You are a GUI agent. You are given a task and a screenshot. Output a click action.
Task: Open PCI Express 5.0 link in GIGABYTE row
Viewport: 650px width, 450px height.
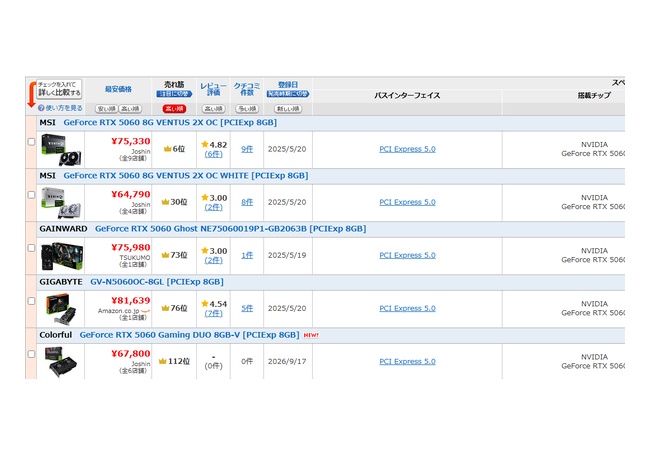tap(407, 308)
